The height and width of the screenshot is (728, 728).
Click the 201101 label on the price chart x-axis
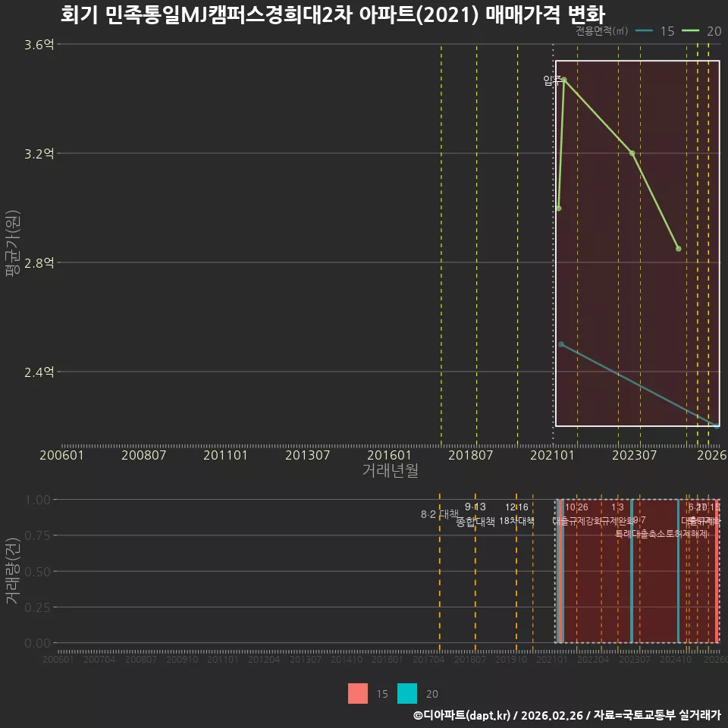[226, 455]
